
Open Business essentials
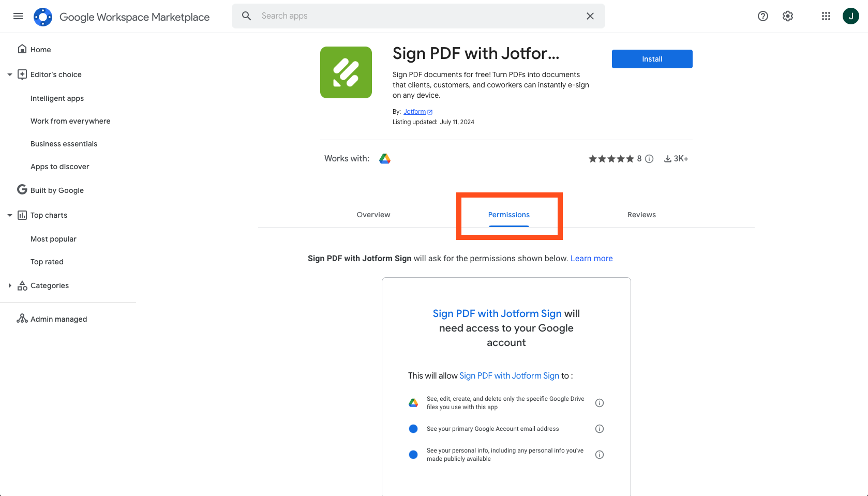pos(64,144)
